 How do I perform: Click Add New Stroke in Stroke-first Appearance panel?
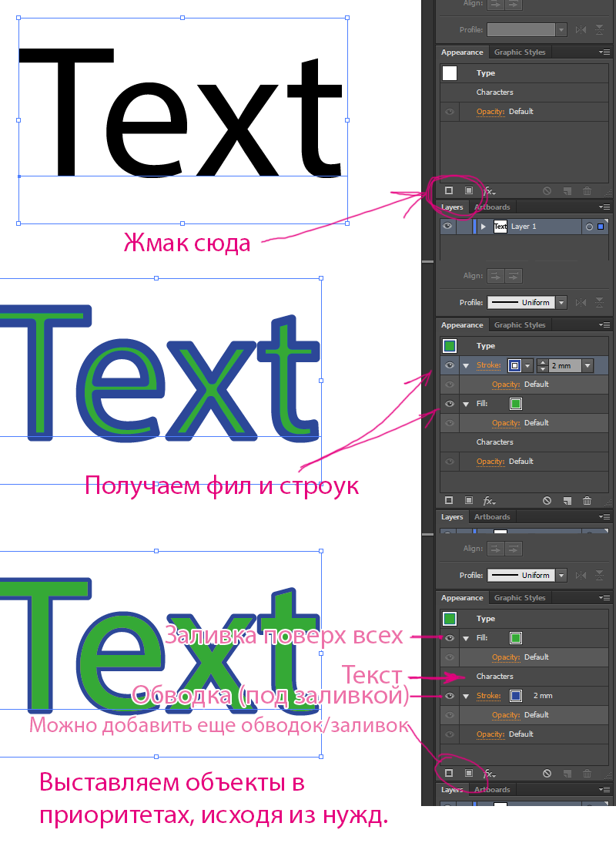449,500
